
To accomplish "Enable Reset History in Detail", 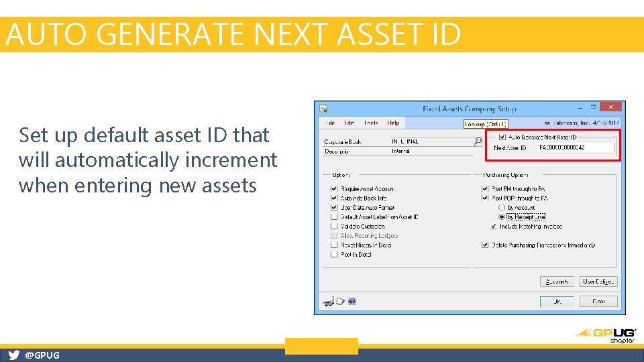I will [334, 245].
